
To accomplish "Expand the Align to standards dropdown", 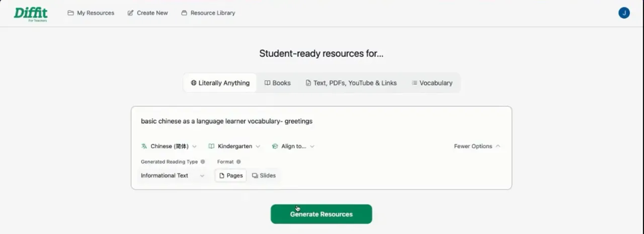I will pos(294,146).
